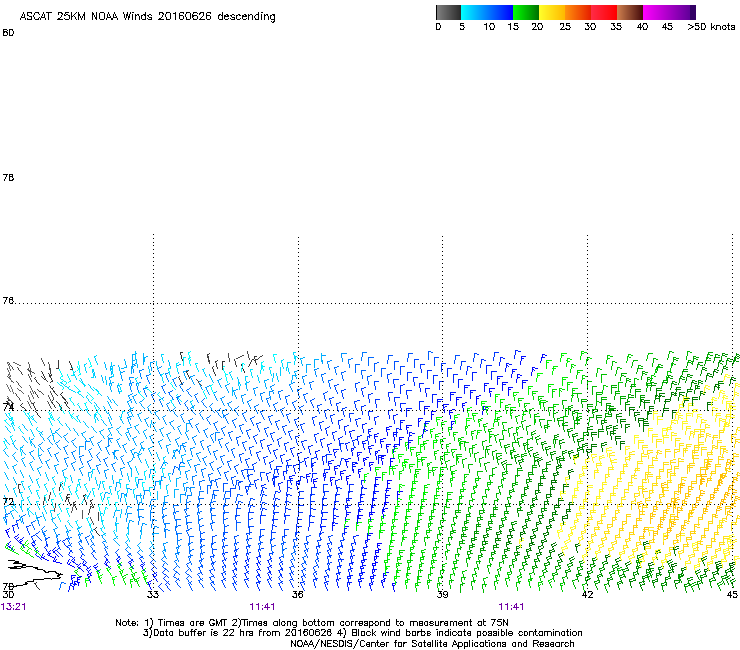
Task: Select the orange 25-30 knots legend segment
Action: 578,12
